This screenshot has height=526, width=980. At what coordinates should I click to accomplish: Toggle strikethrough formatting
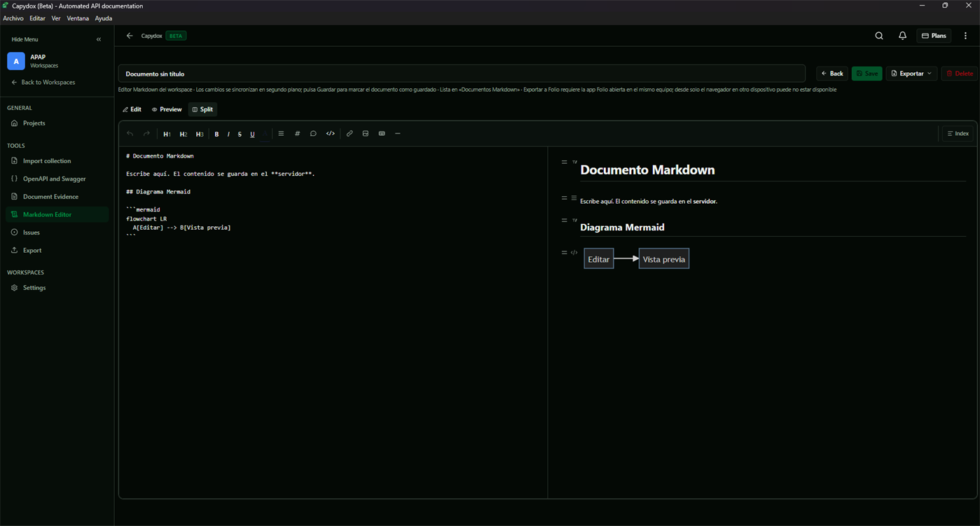(x=240, y=134)
